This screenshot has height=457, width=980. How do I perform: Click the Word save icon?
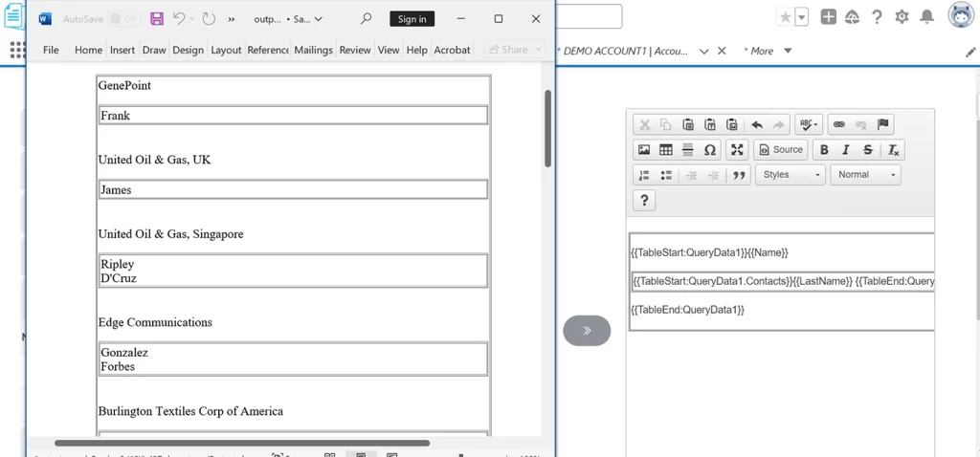(x=157, y=19)
